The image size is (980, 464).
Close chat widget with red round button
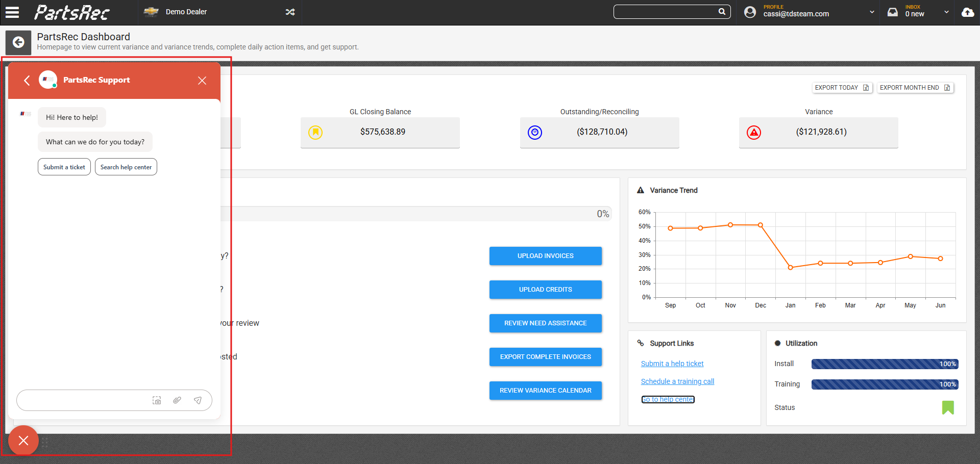tap(23, 441)
